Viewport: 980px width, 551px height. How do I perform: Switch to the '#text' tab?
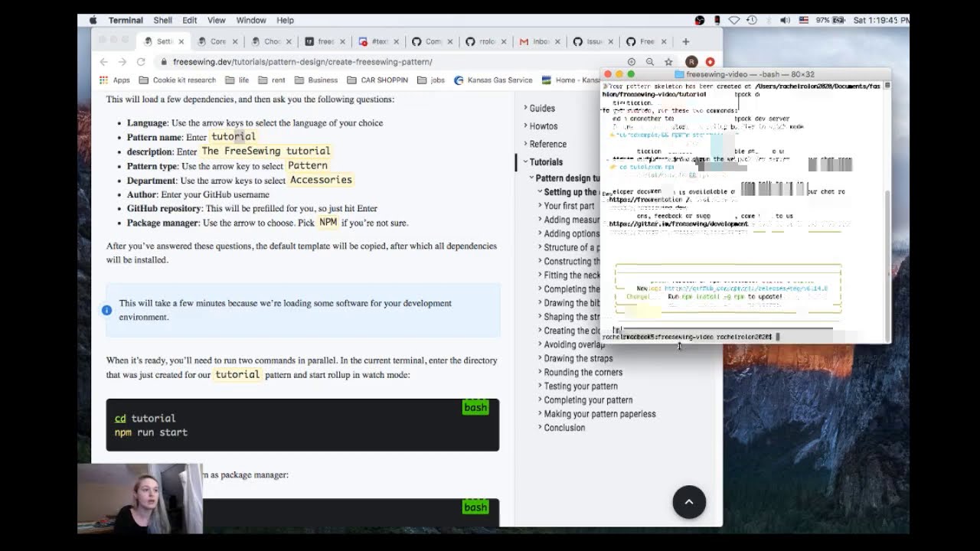click(378, 41)
